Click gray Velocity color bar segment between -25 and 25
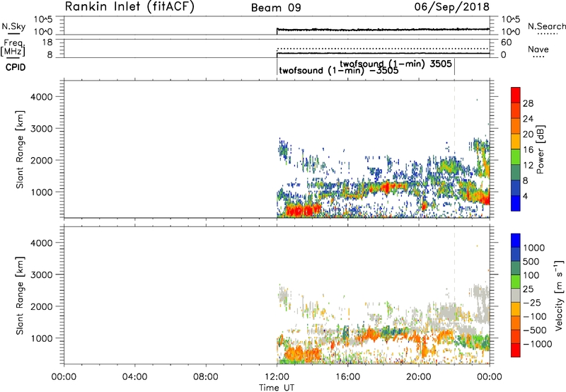Viewport: 566px width, 392px height. tap(516, 295)
